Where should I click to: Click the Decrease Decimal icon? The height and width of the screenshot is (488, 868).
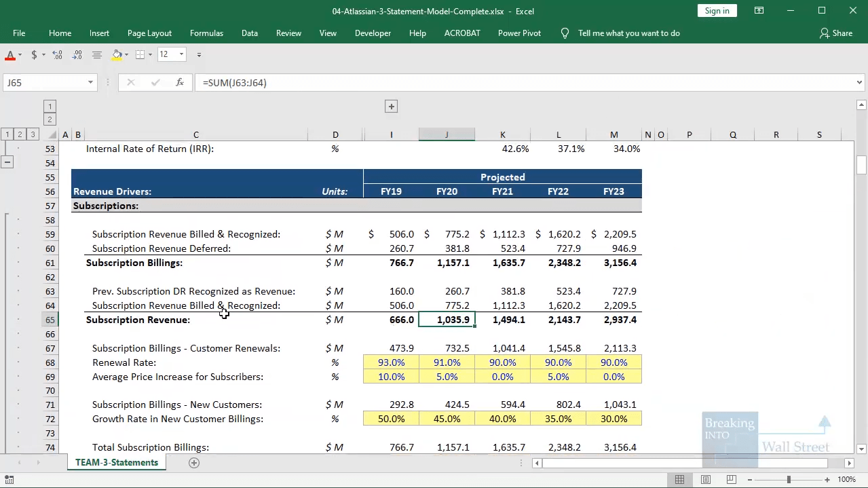click(x=77, y=54)
